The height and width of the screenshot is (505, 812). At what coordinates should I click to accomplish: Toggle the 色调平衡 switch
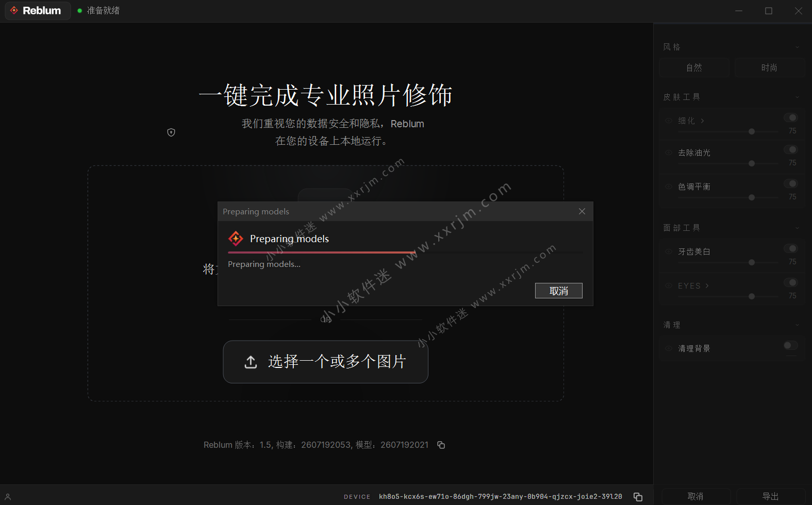(x=791, y=183)
